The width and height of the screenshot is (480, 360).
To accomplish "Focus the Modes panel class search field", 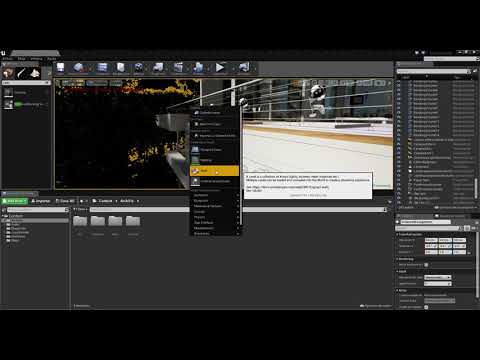I will point(26,83).
